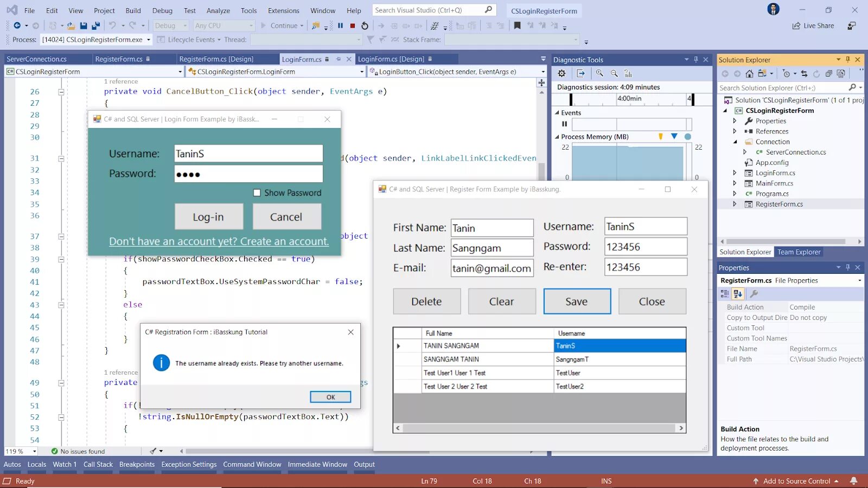Screen dimensions: 868x488
Task: Open the Process dropdown for CSLoginRegisterForm.exe
Action: [148, 40]
